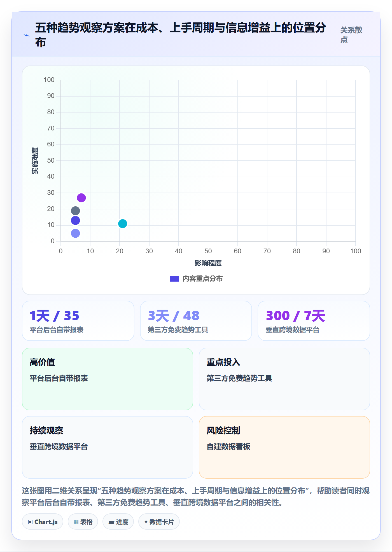
Task: Click the light periwinkle scatter data point
Action: (75, 233)
